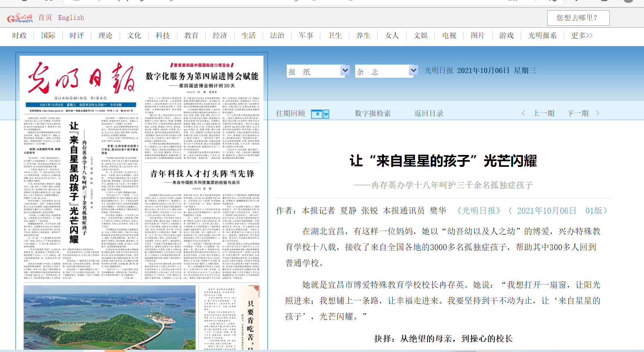Select the 电视 nav item

(x=449, y=35)
